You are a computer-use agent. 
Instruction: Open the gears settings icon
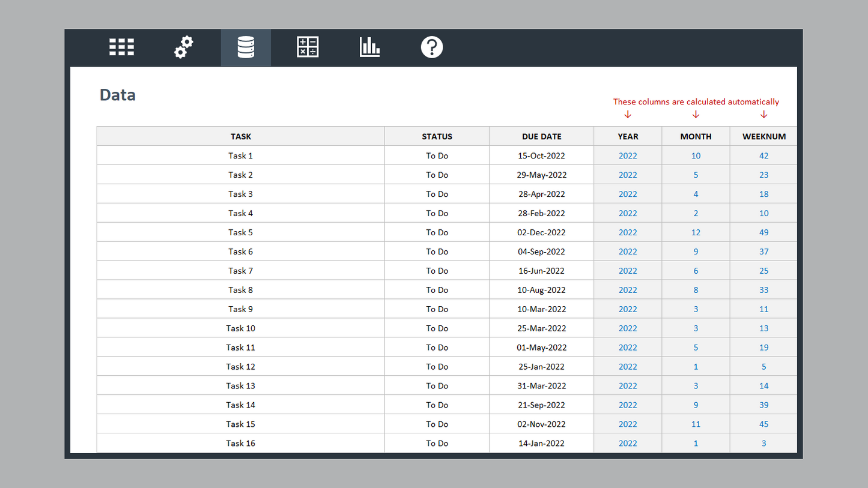[184, 47]
